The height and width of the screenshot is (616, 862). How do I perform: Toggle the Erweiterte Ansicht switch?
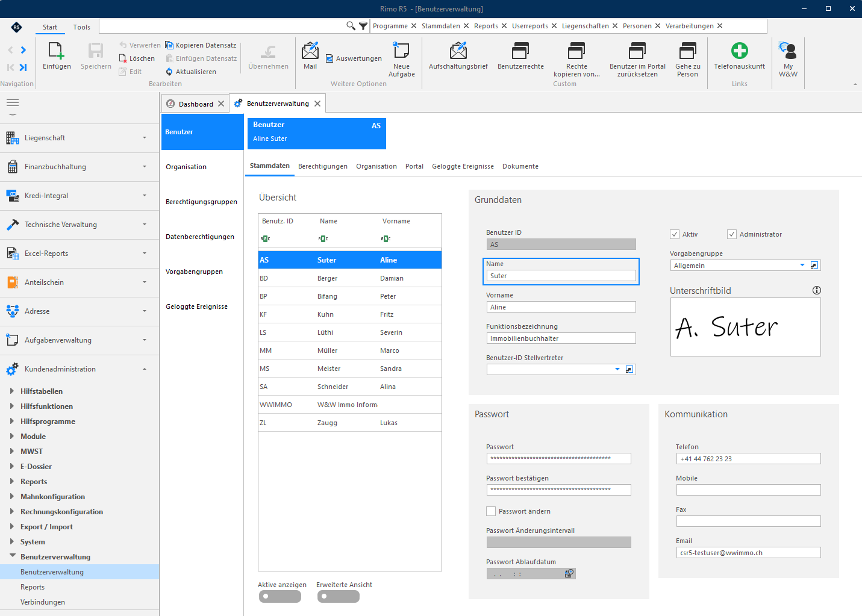[339, 596]
